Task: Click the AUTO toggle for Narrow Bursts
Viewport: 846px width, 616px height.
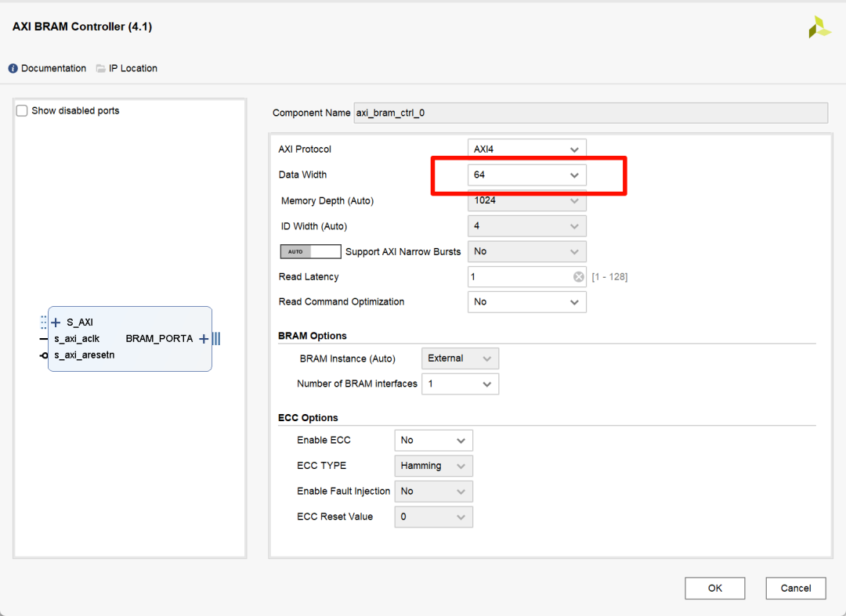Action: (310, 251)
